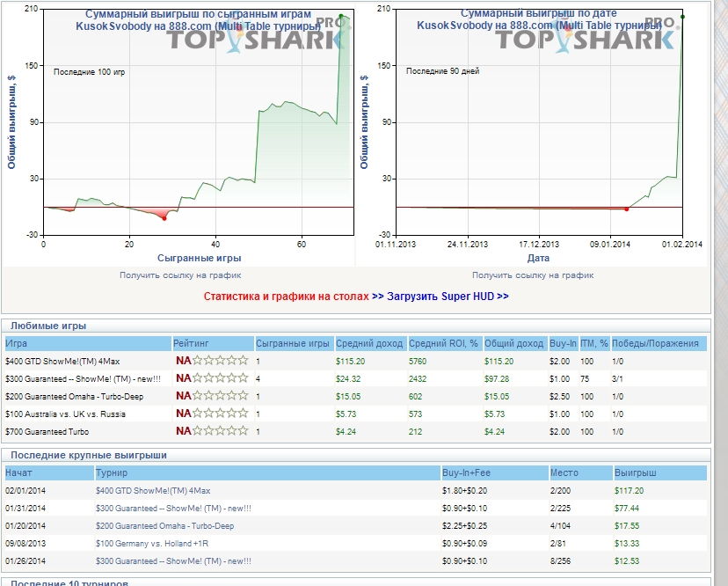
Task: Click the place value "8/256"
Action: coord(560,561)
